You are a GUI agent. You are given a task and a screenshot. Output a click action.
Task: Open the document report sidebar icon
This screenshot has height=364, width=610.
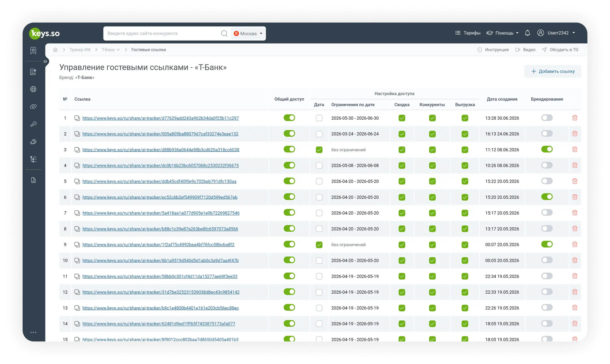(33, 180)
